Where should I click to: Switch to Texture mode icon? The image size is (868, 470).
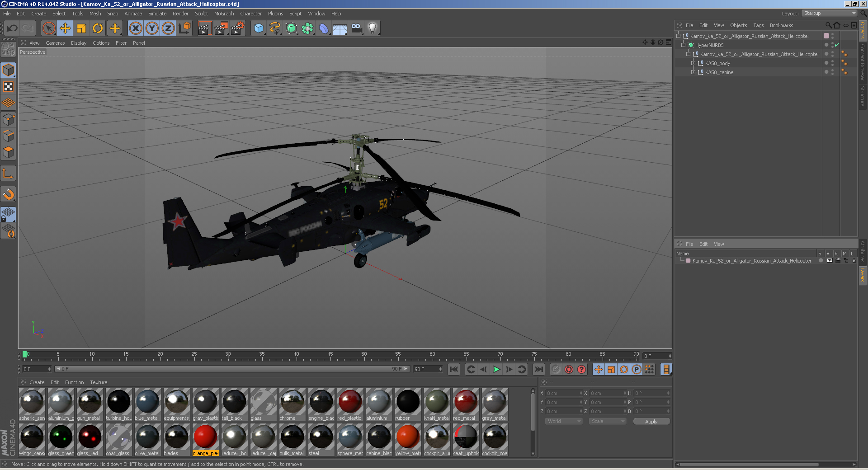point(8,87)
